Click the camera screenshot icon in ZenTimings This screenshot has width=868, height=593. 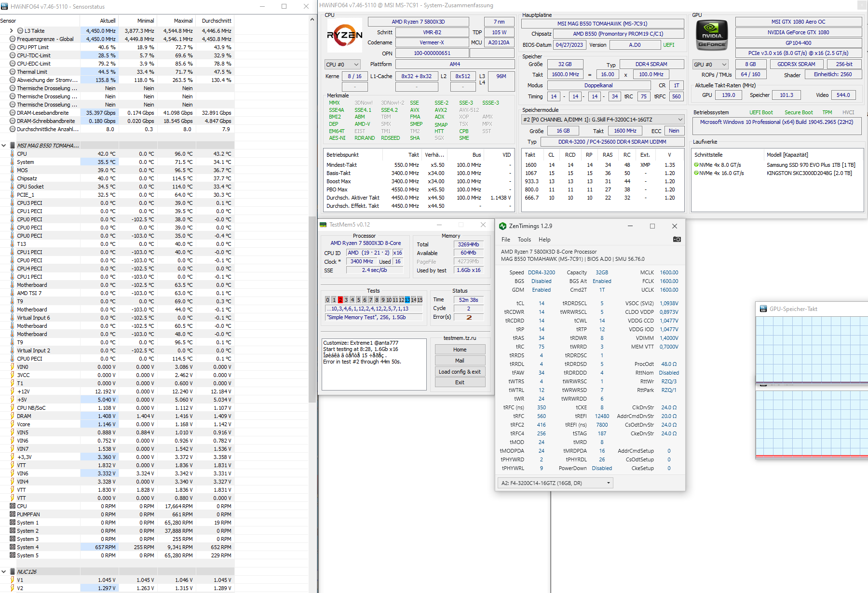pyautogui.click(x=677, y=239)
